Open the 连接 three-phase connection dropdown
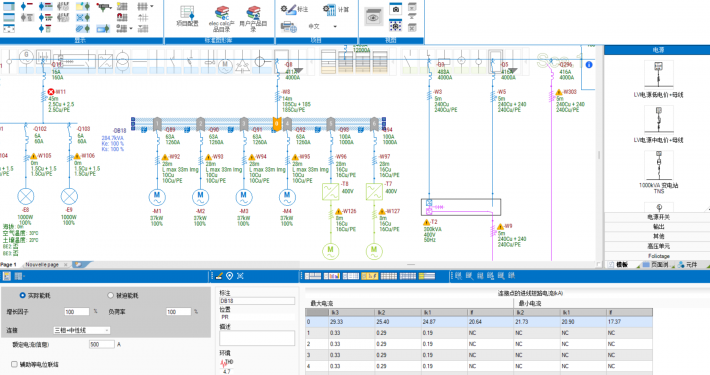The width and height of the screenshot is (710, 375). 82,330
